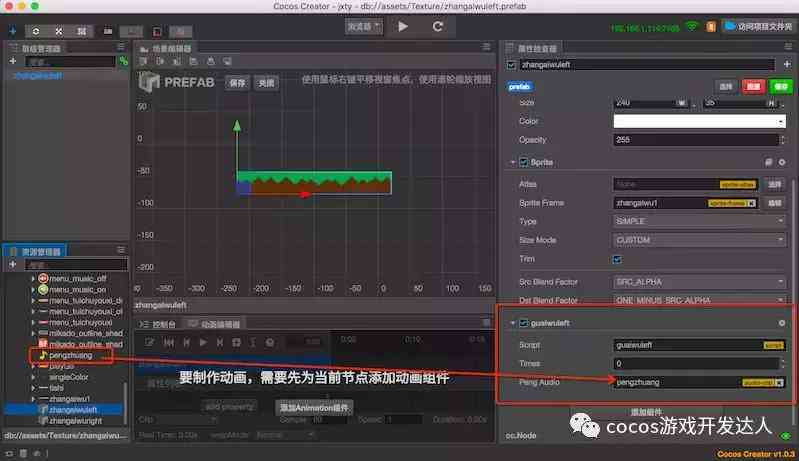Run the preview with the play button
The width and height of the screenshot is (799, 461).
[403, 26]
